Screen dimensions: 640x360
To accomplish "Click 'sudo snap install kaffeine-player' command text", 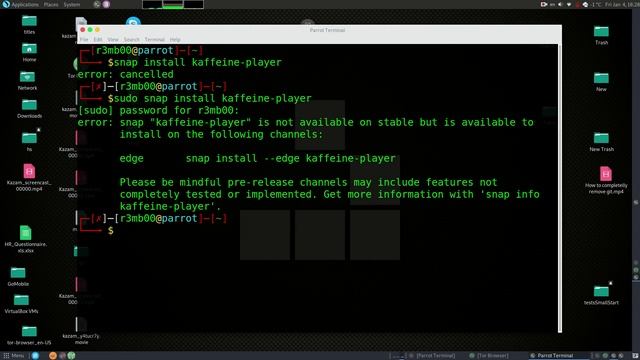I will pos(213,98).
